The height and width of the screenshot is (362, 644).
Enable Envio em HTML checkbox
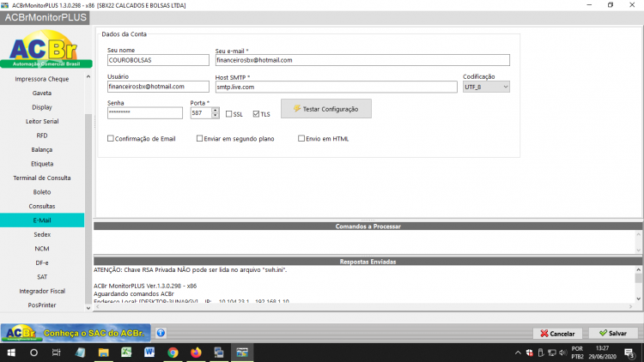[301, 138]
